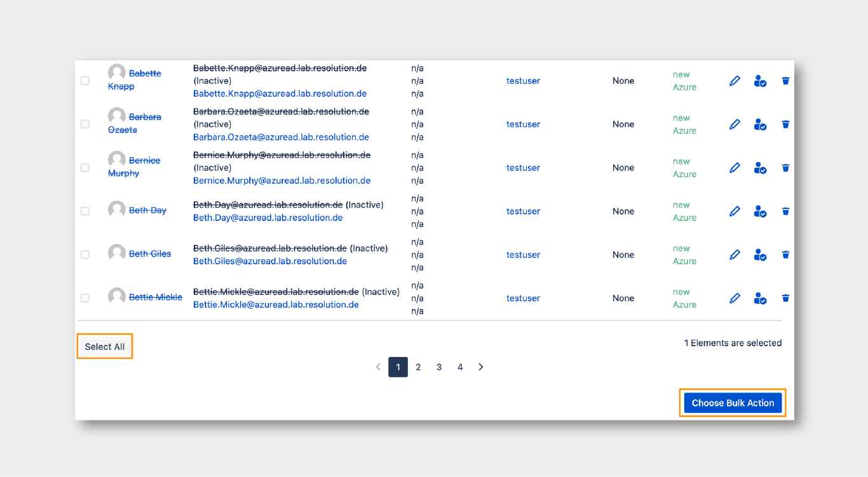Click 'new Azure' label in Beth Day row
The width and height of the screenshot is (868, 477).
point(684,211)
